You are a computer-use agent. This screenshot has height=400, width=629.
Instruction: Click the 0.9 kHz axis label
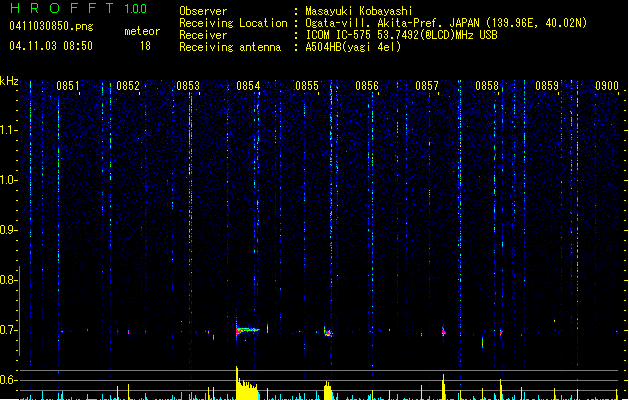click(8, 230)
